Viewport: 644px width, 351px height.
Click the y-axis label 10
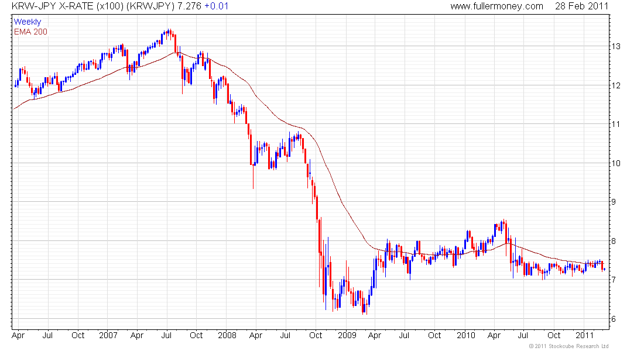point(616,163)
